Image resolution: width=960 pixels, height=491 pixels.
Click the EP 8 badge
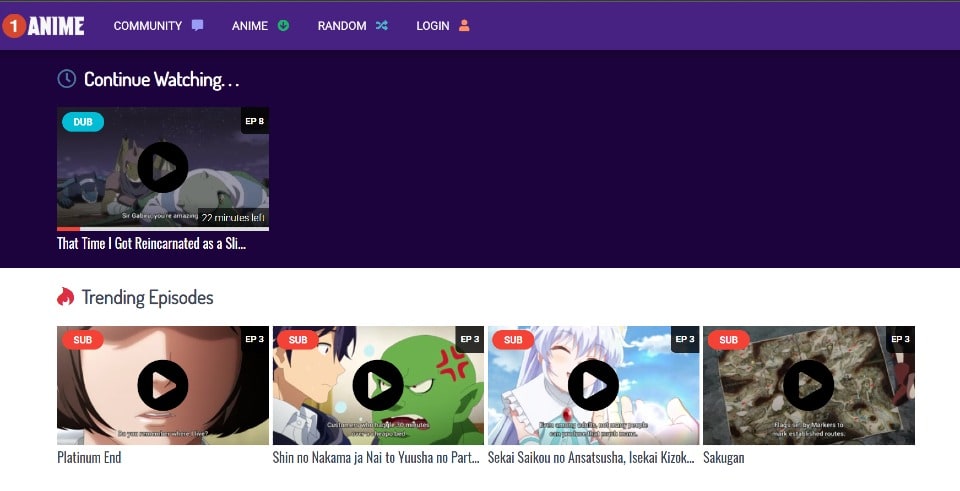pyautogui.click(x=255, y=121)
